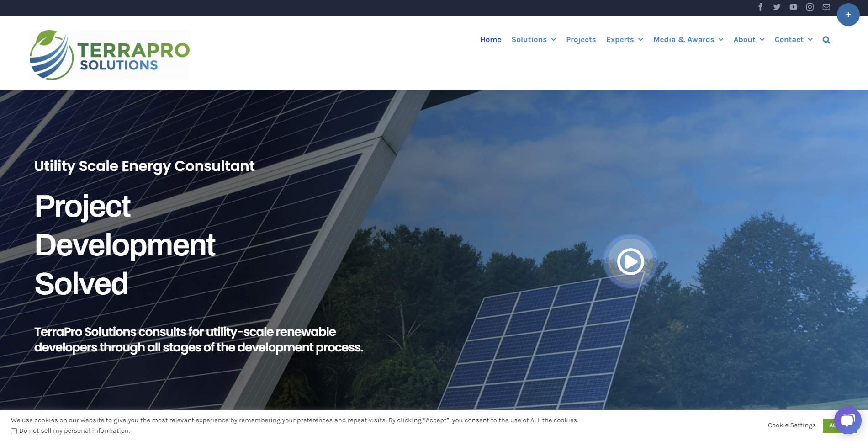Click the email envelope icon

tap(826, 7)
